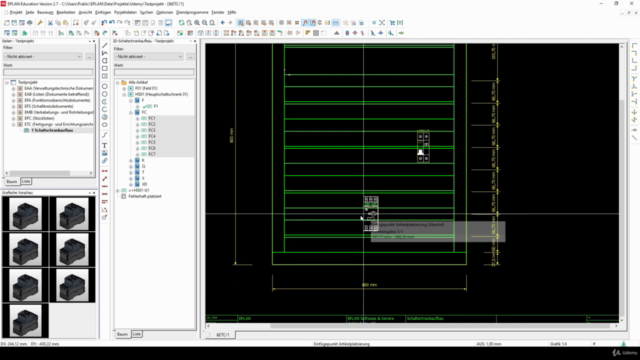This screenshot has height=360, width=640.
Task: Click the Wert input field in the Seiten panel
Action: coord(48,72)
